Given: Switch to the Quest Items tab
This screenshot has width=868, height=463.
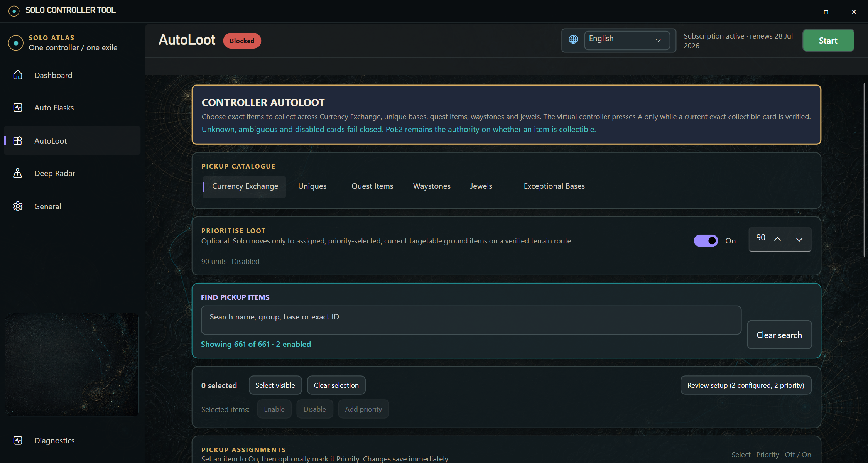Looking at the screenshot, I should [372, 186].
